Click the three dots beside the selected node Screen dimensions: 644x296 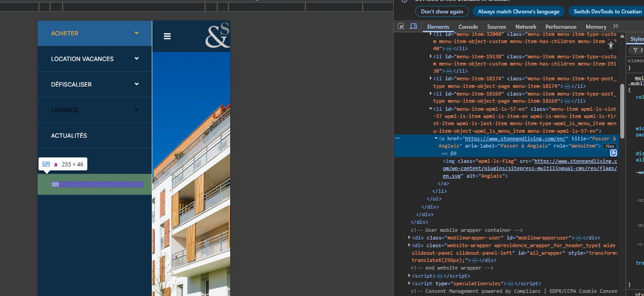tap(397, 139)
